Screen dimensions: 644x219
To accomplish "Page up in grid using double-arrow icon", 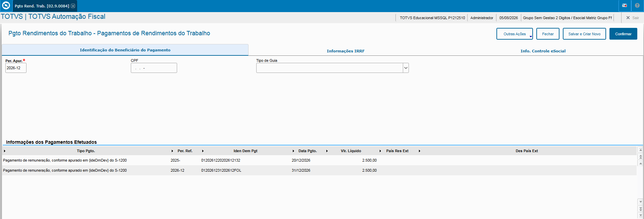I will [x=641, y=157].
